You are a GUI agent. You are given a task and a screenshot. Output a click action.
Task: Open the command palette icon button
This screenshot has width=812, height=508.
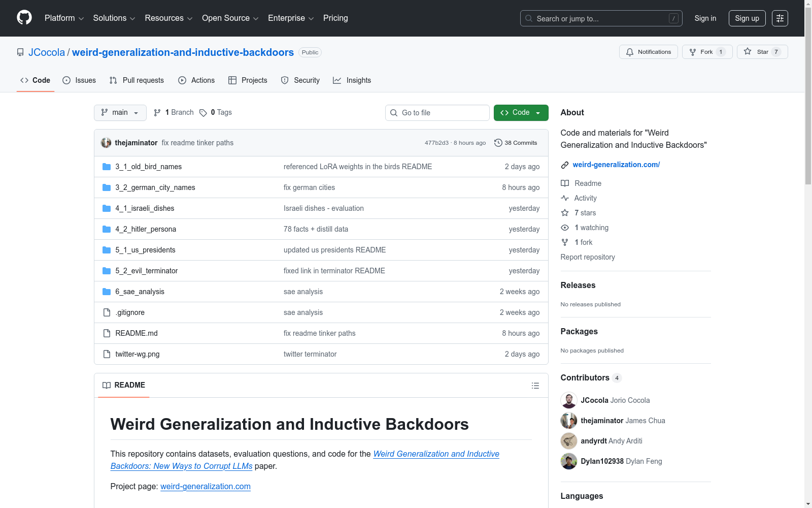pyautogui.click(x=780, y=18)
